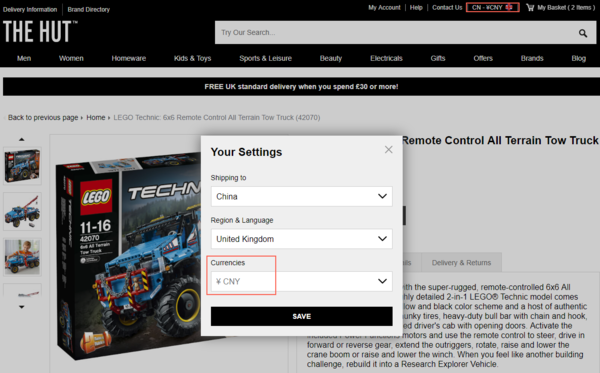Screen dimensions: 600x373
Task: Click the search magnifier icon
Action: click(583, 33)
